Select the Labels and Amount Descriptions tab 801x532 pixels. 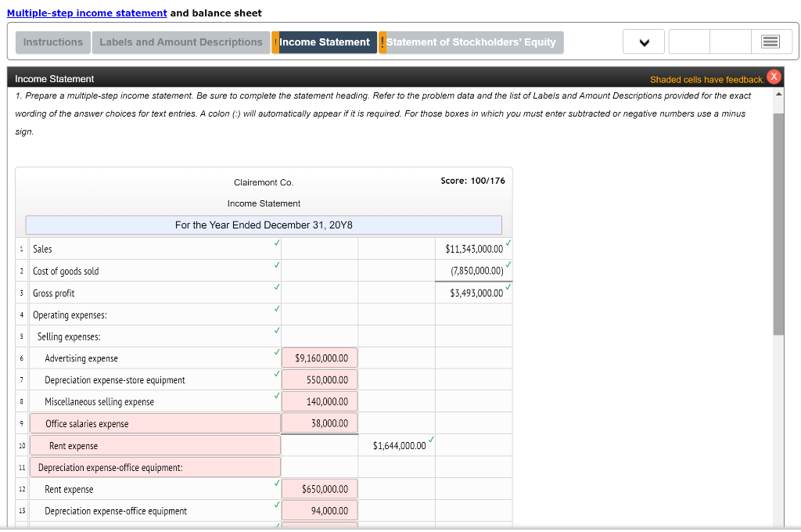pos(181,42)
